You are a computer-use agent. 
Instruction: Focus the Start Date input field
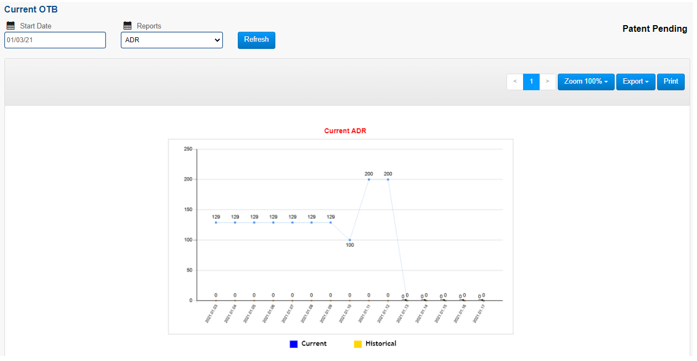[x=55, y=40]
